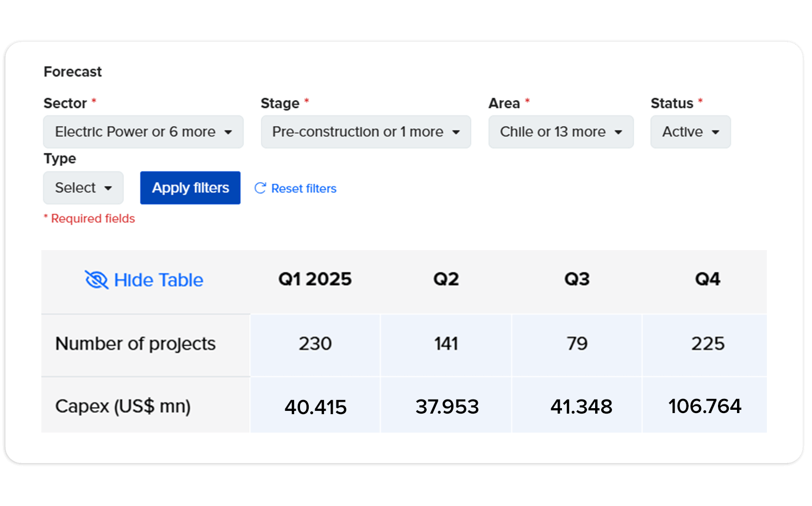Image resolution: width=812 pixels, height=506 pixels.
Task: Expand the Status dropdown set to Active
Action: point(690,132)
